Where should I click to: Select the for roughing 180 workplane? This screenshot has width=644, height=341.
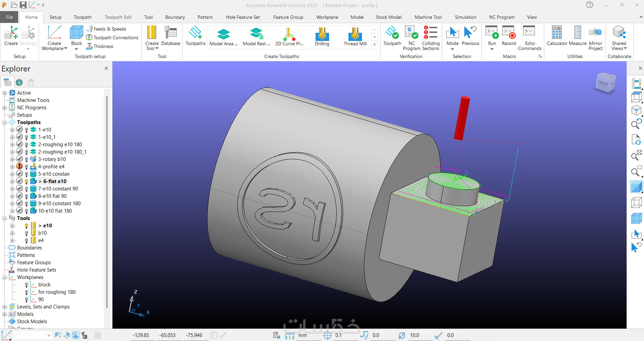tap(57, 292)
